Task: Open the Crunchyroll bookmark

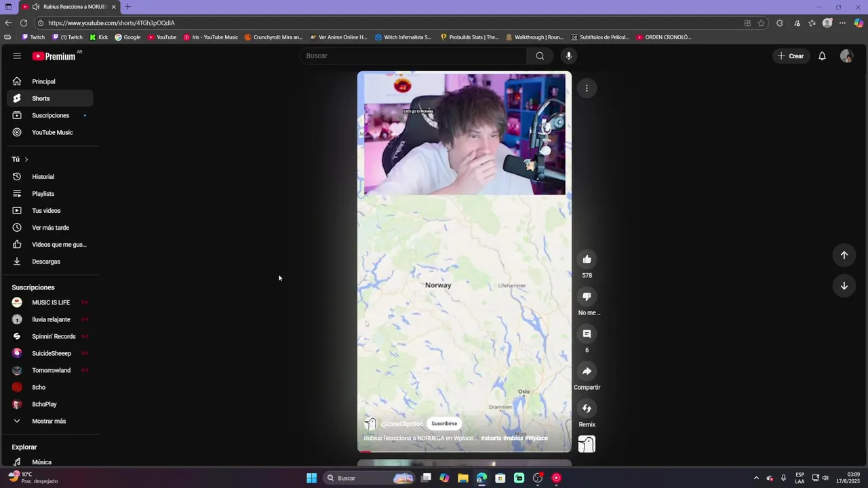Action: 274,37
